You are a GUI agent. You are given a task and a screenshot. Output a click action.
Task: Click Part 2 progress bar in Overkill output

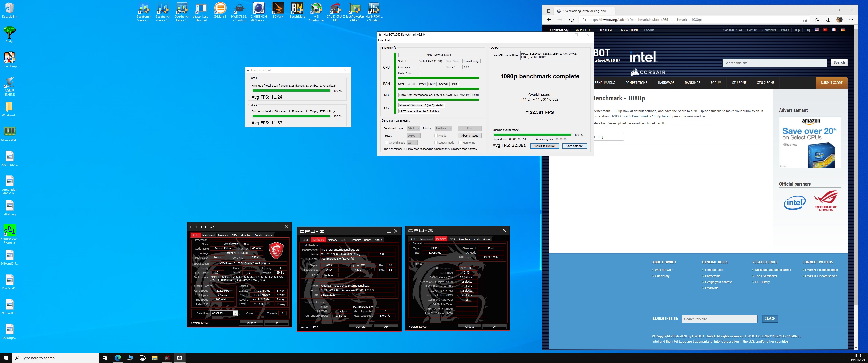coord(291,116)
